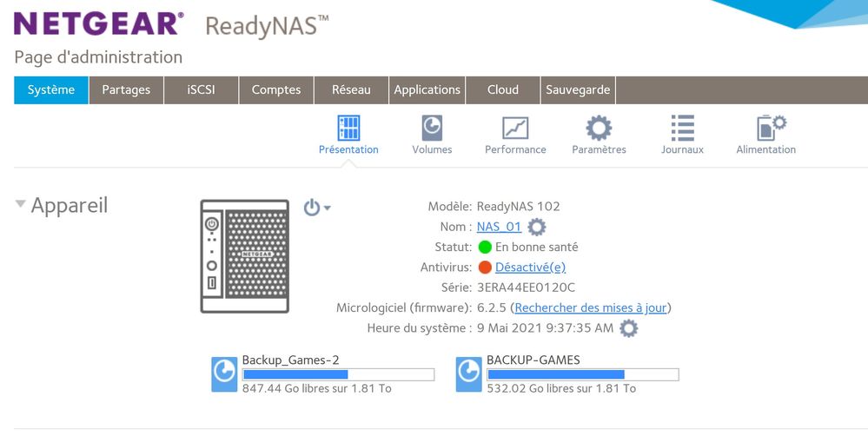
Task: Open the Performance chart icon
Action: point(515,129)
